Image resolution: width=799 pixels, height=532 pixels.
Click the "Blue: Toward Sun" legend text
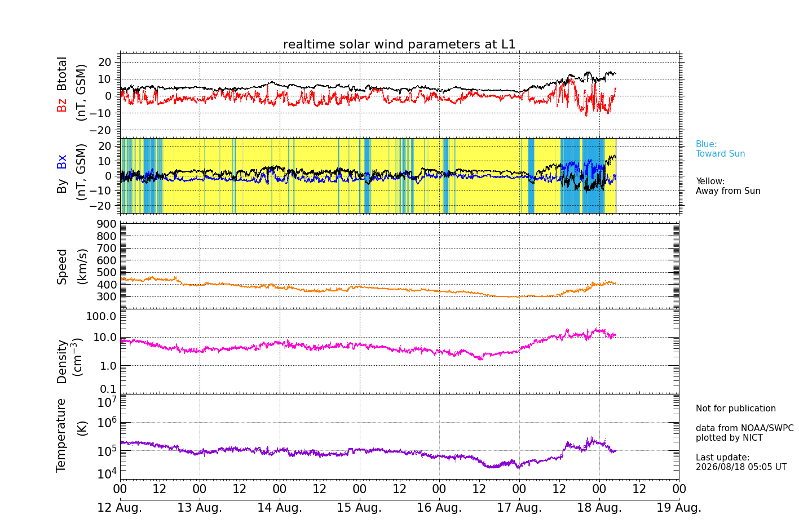click(720, 149)
